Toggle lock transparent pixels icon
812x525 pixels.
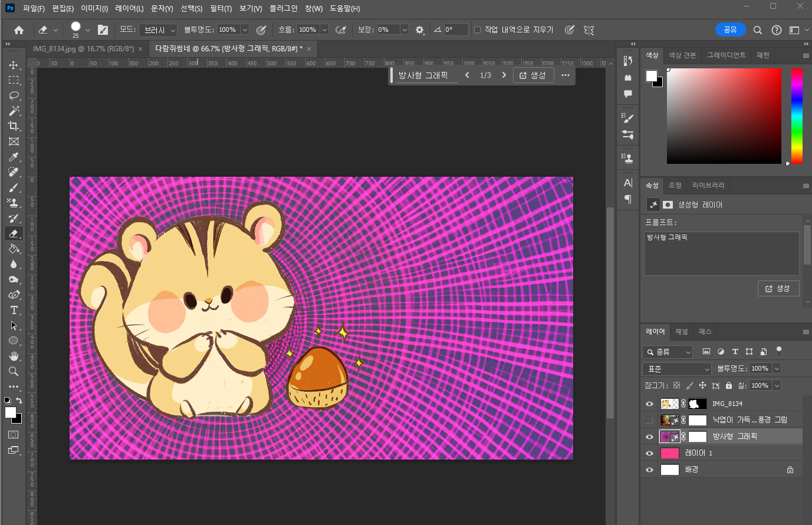[676, 385]
